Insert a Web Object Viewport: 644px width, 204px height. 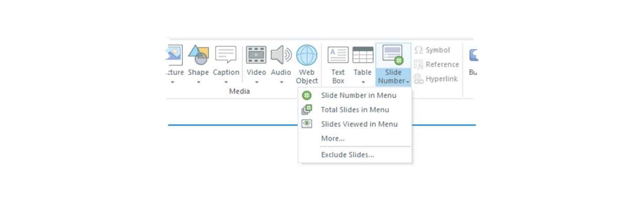click(x=307, y=56)
